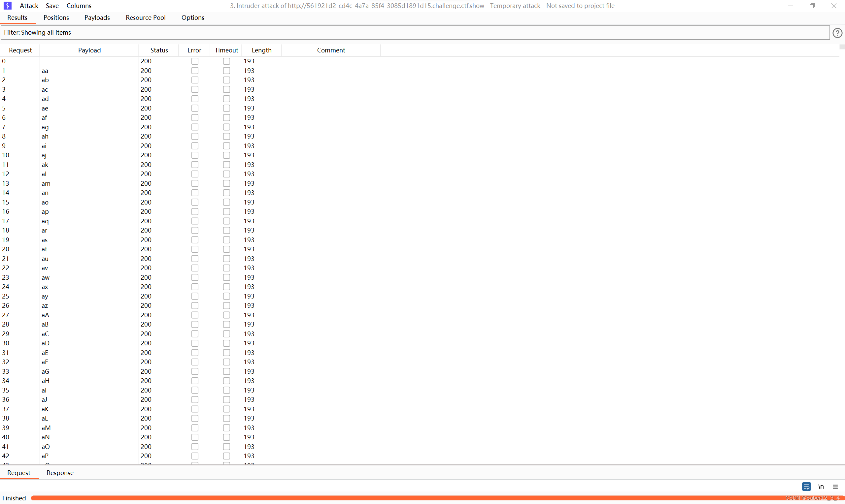The image size is (845, 504).
Task: Open the Columns menu
Action: [x=79, y=6]
